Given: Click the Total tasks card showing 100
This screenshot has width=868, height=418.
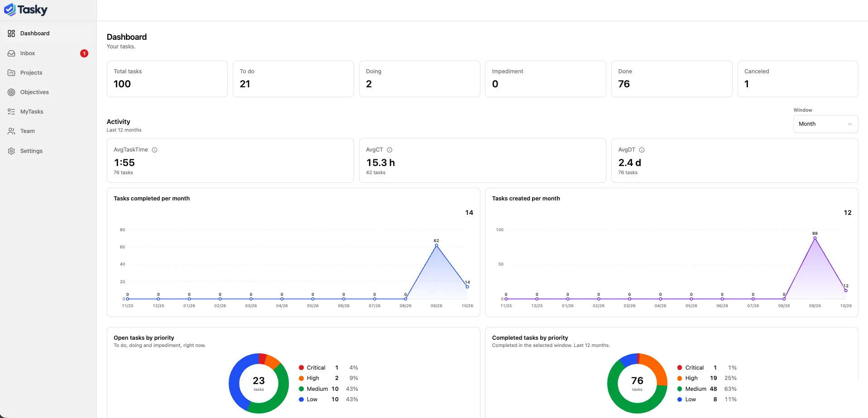Looking at the screenshot, I should (167, 79).
